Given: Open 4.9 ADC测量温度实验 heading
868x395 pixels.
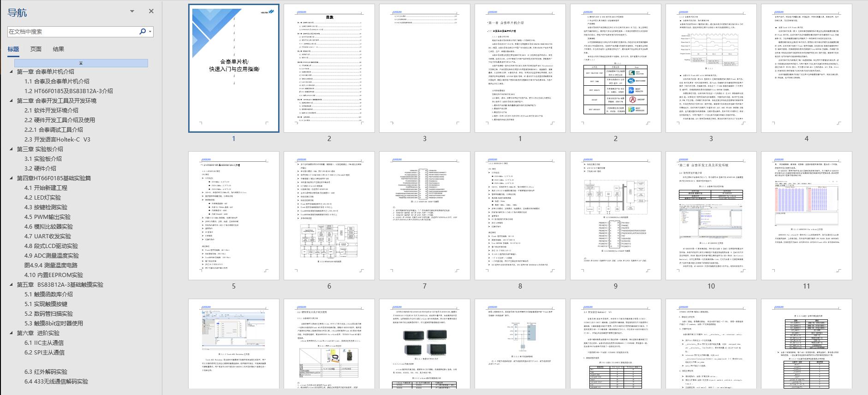Looking at the screenshot, I should point(52,255).
